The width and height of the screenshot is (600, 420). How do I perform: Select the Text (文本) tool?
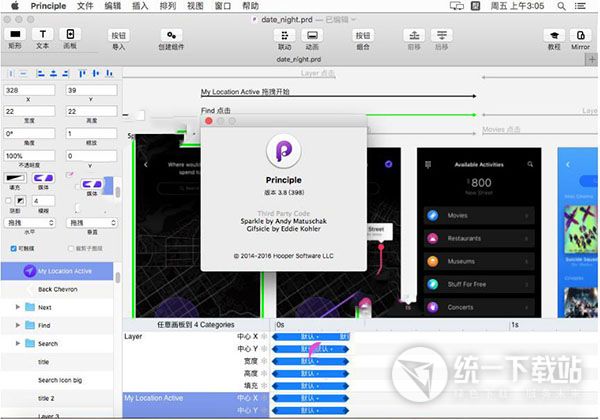[44, 35]
